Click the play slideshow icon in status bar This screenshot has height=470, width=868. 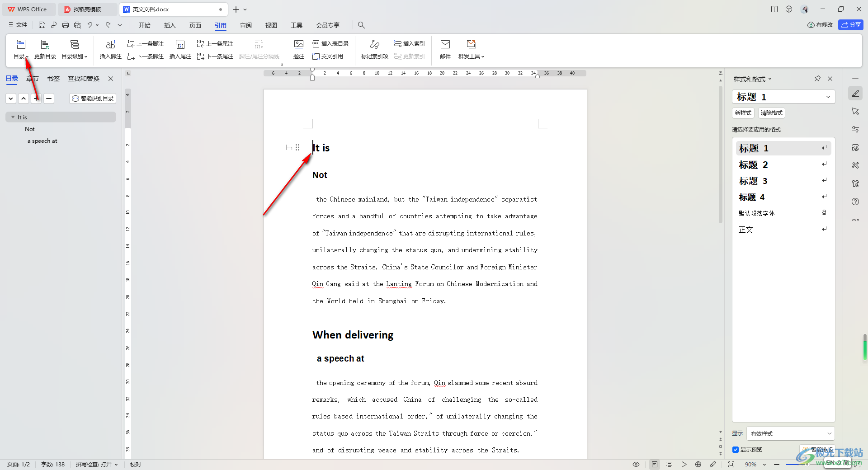tap(684, 465)
